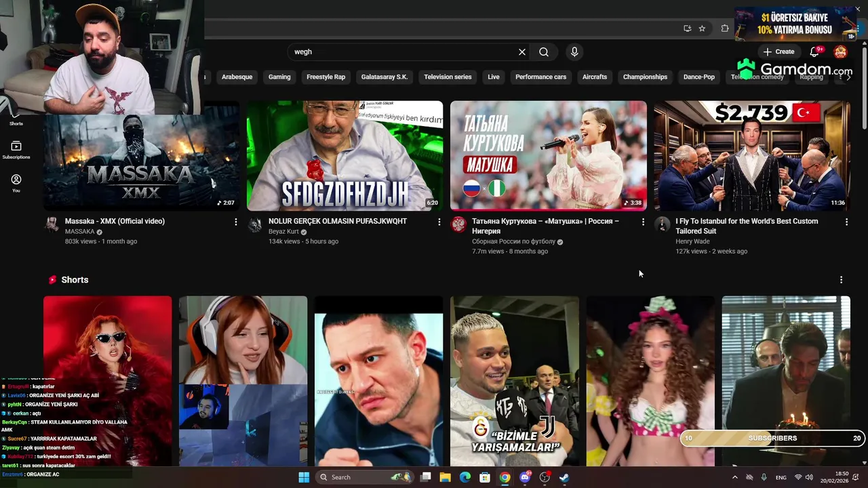The height and width of the screenshot is (488, 868).
Task: Open Henry Wade channel avatar
Action: pos(663,225)
